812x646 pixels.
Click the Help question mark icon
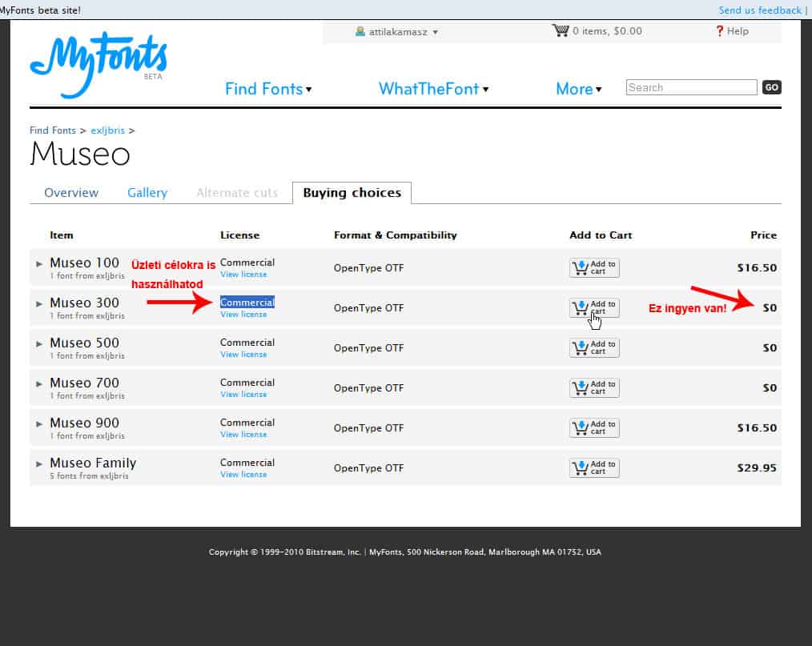click(x=719, y=31)
